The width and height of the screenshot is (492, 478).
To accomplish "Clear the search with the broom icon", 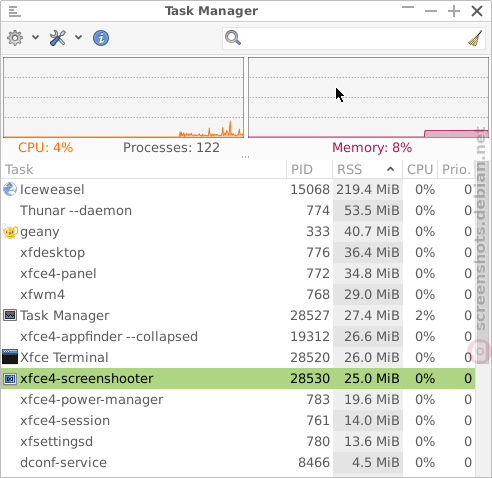I will coord(475,38).
